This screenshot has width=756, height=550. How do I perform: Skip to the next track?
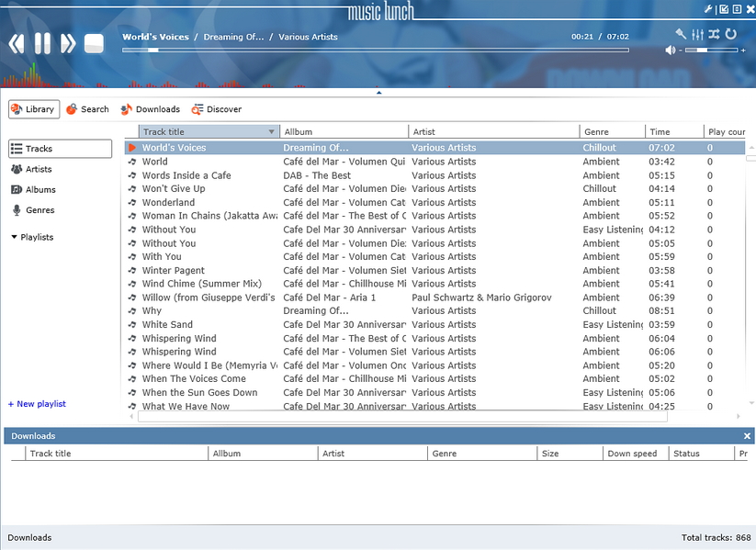coord(68,43)
